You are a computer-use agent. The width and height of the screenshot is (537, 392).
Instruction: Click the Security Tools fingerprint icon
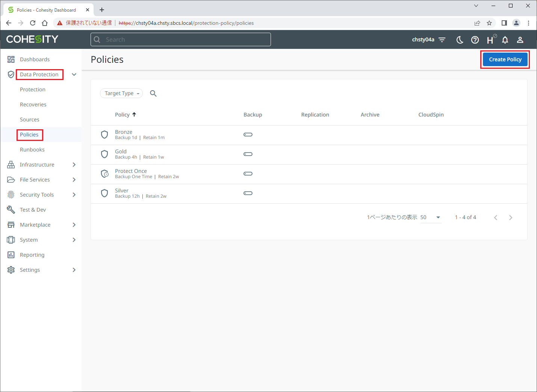click(x=11, y=195)
